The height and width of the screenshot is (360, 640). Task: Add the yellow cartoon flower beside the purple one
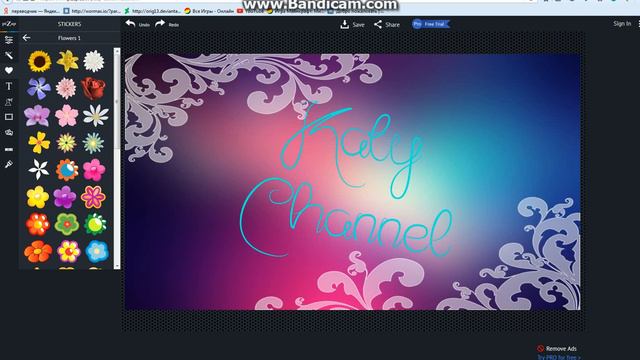[38, 197]
